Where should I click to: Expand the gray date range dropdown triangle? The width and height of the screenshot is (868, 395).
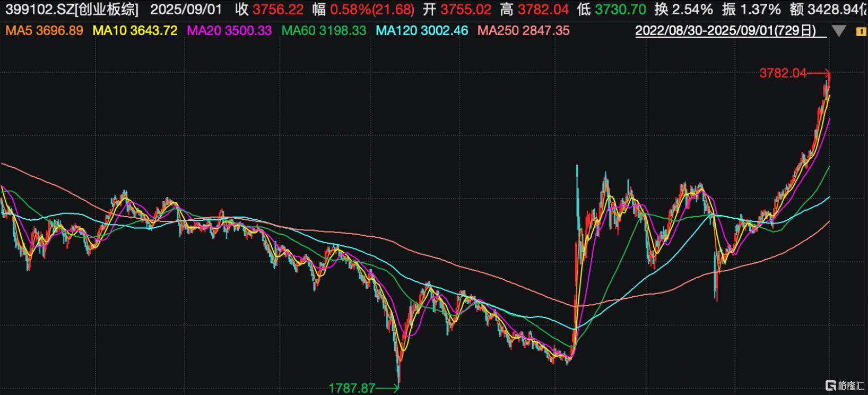pos(839,31)
